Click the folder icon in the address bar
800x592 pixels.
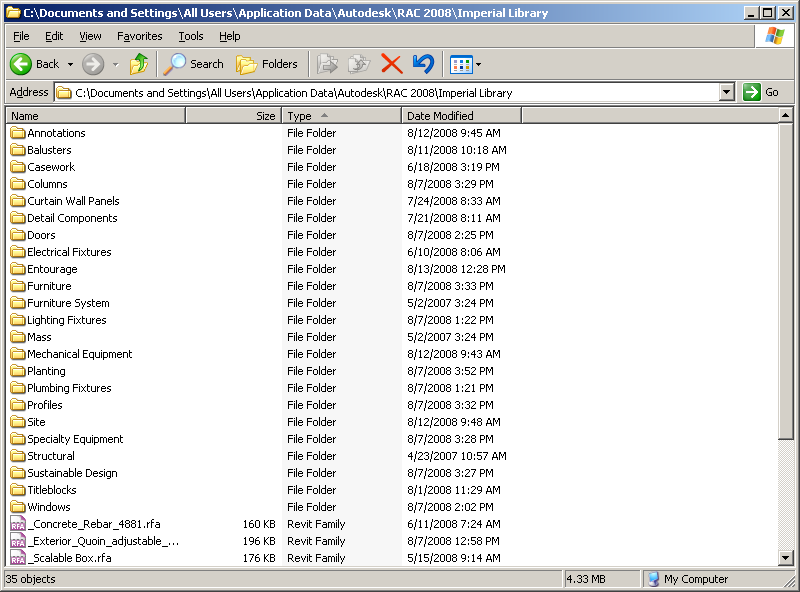[x=64, y=93]
